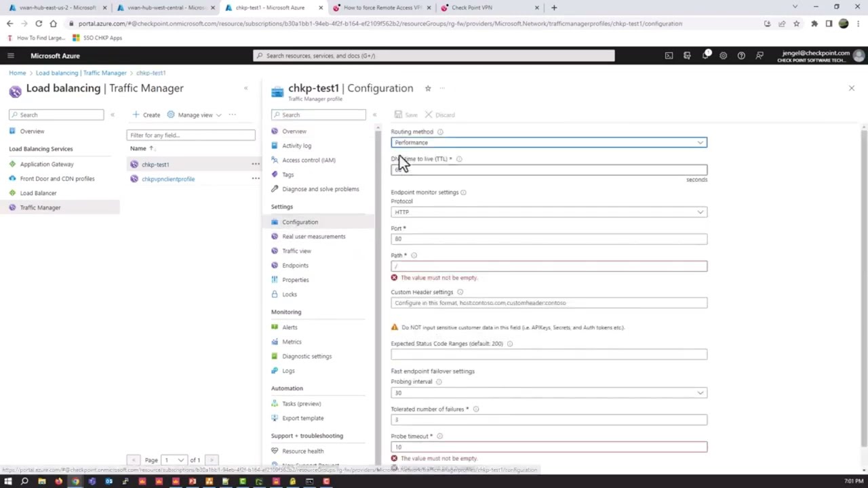Focus the Custom Header settings field
Viewport: 868px width, 488px height.
[x=549, y=303]
